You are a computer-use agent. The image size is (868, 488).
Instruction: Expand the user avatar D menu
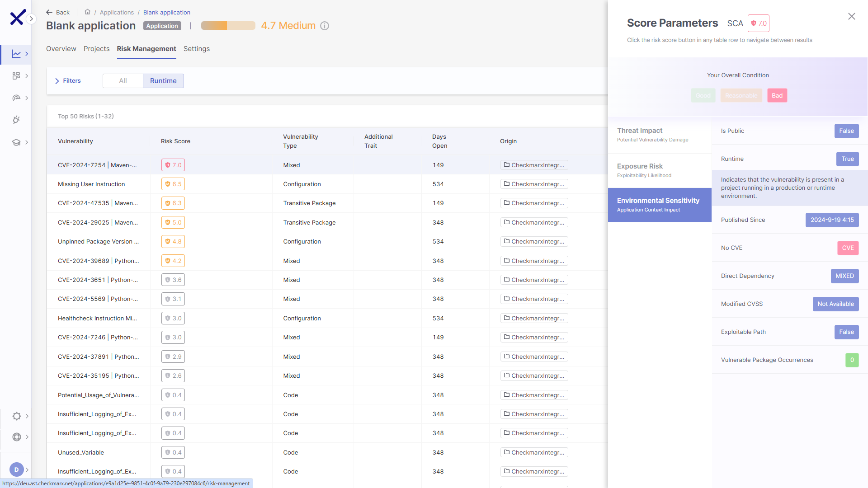(17, 469)
